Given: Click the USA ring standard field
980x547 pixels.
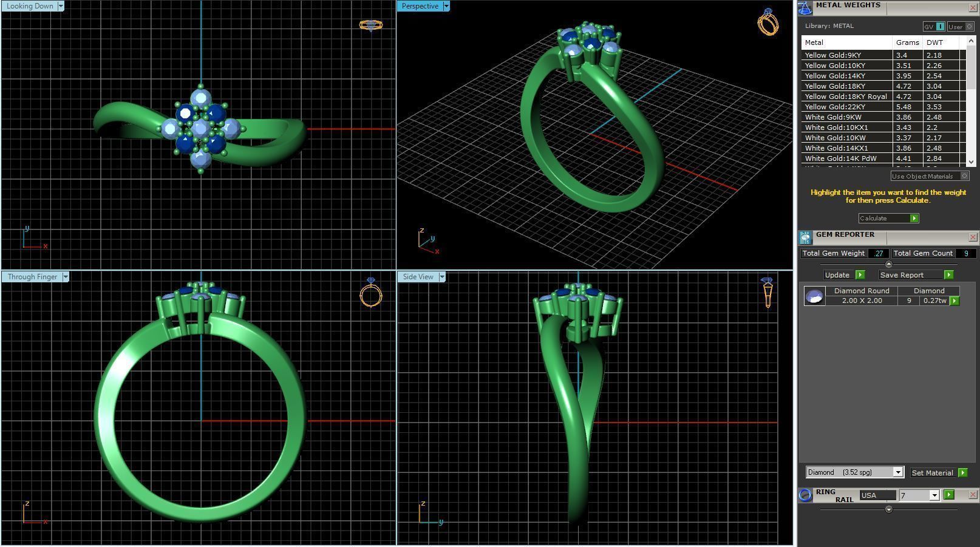Looking at the screenshot, I should (877, 495).
